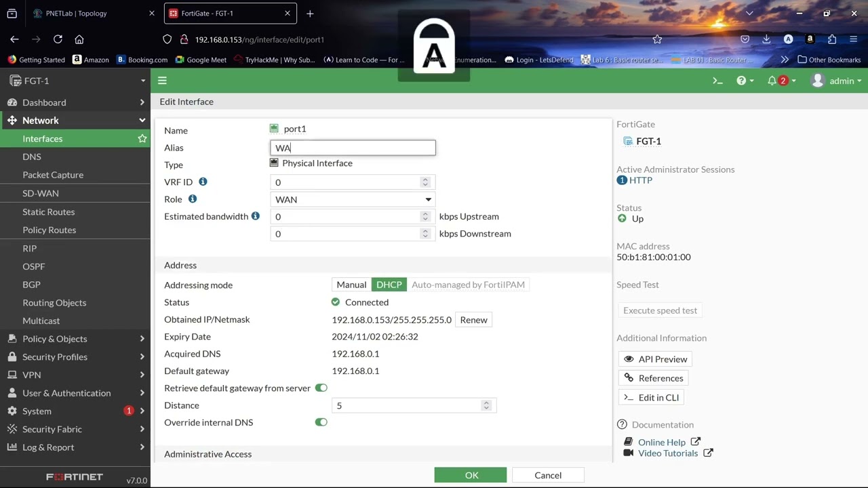This screenshot has height=488, width=868.
Task: Click the browser reload icon
Action: 58,39
